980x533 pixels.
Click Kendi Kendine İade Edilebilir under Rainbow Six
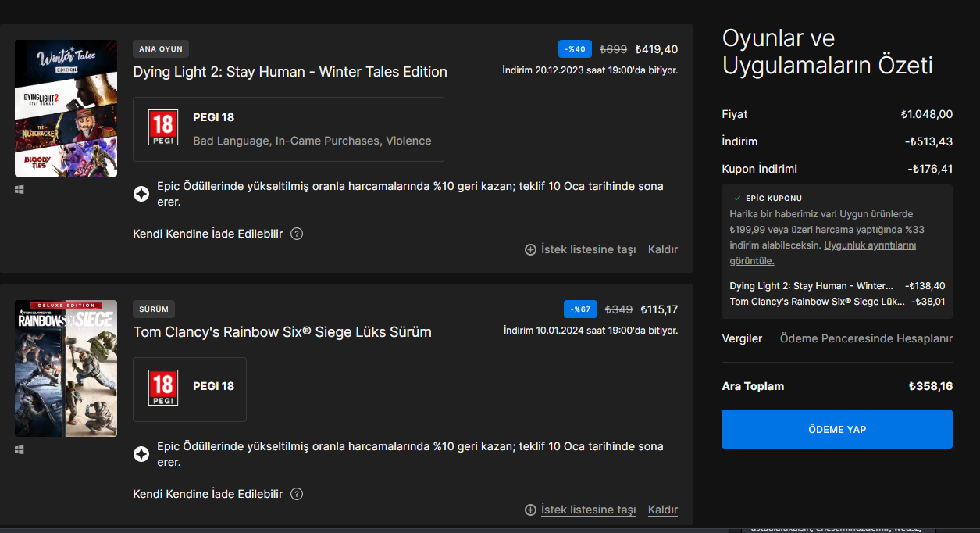(x=208, y=494)
